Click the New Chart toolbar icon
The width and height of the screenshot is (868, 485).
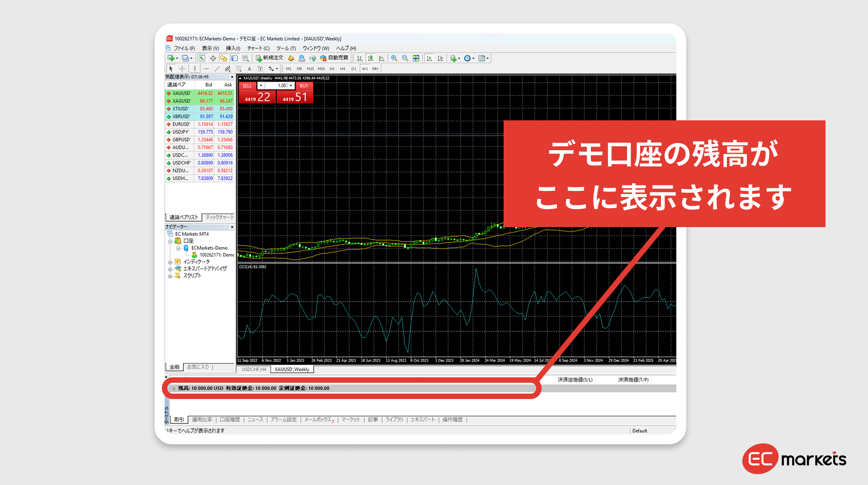tap(171, 58)
